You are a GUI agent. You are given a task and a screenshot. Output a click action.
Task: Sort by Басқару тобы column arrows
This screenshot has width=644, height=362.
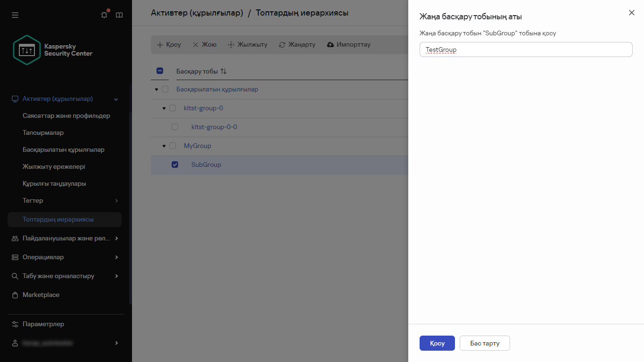223,71
